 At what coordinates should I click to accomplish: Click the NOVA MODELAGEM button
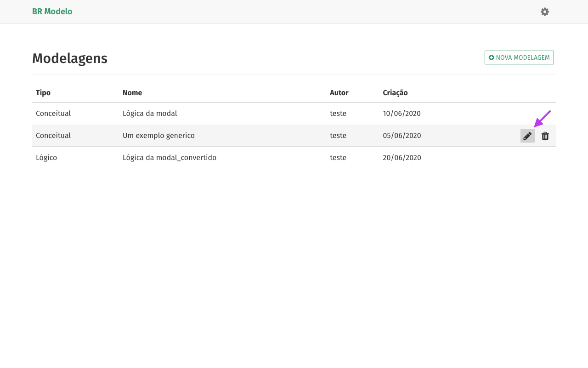pos(519,57)
